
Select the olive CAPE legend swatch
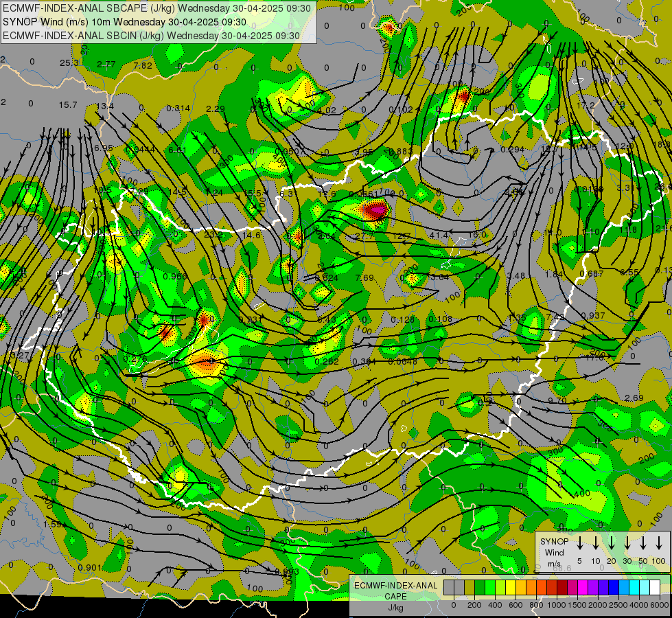coord(470,587)
